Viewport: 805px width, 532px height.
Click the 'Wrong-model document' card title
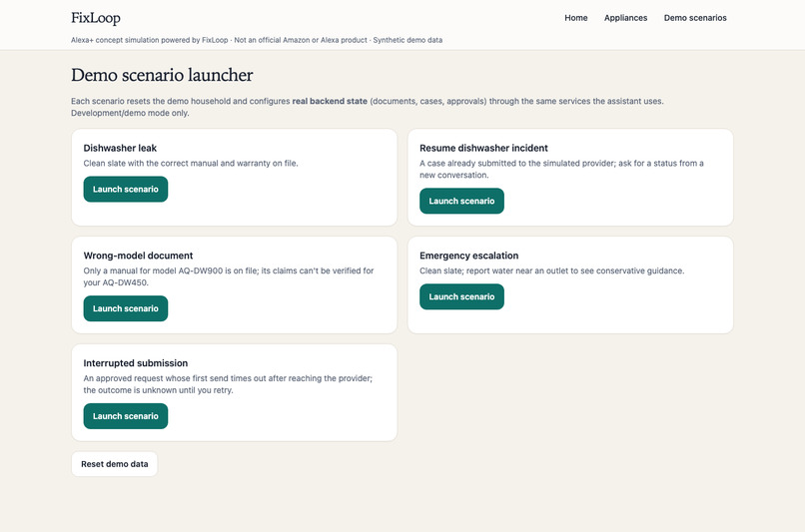pyautogui.click(x=138, y=256)
